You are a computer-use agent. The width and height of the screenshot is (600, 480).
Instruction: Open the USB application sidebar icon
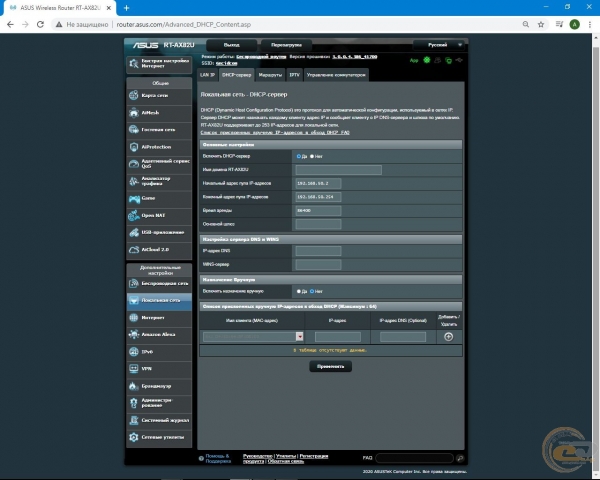coord(134,232)
